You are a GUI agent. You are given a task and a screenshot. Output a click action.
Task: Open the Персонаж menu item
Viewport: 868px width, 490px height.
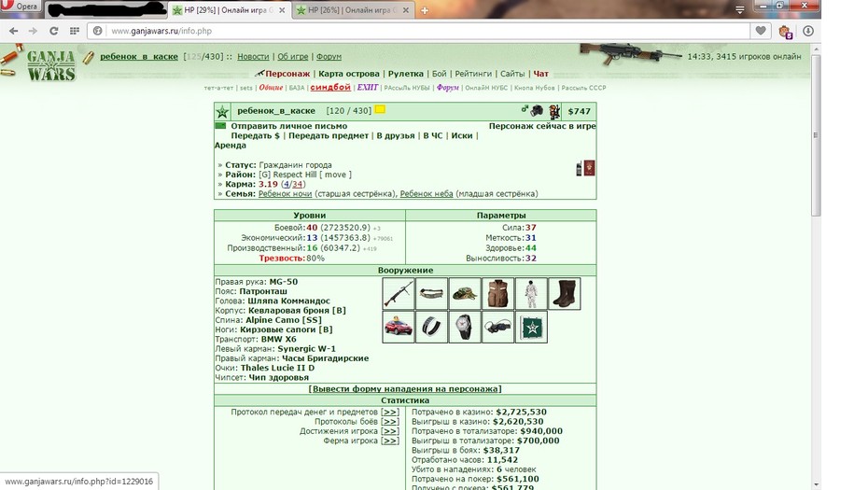287,74
